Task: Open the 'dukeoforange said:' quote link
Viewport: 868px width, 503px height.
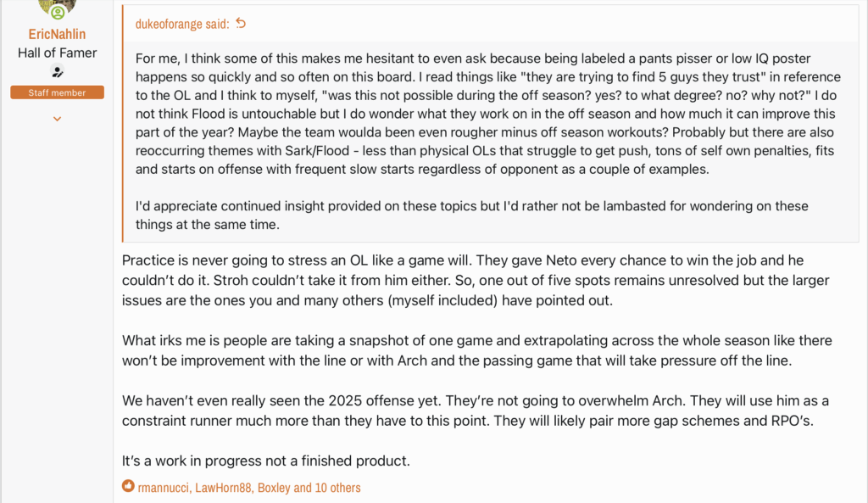Action: (182, 24)
